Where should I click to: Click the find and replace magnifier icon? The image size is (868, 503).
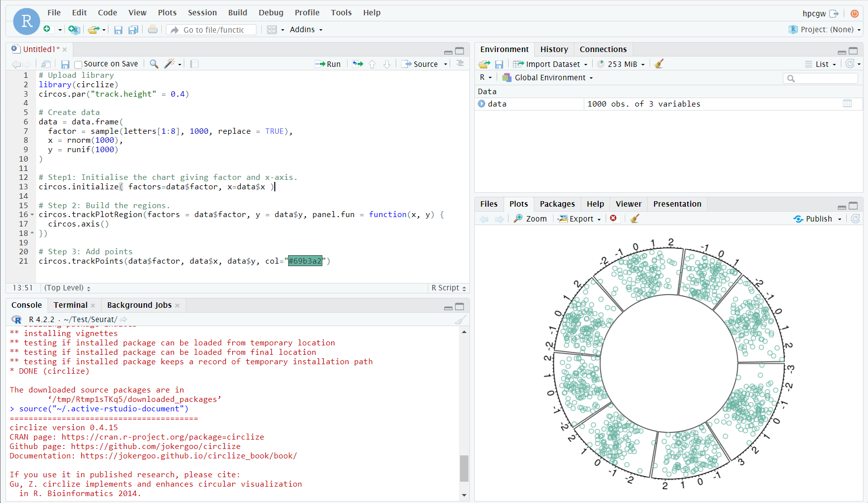154,64
